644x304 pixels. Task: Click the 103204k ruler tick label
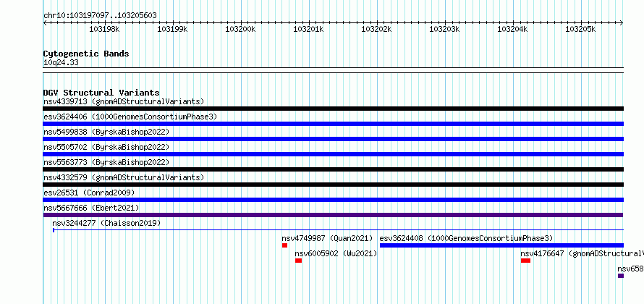[512, 29]
